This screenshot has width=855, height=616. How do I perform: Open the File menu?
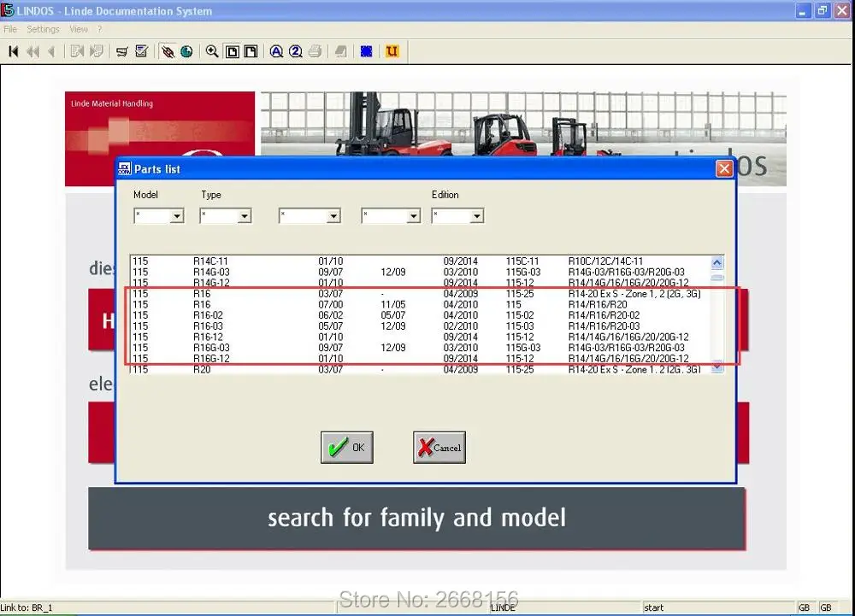coord(10,29)
